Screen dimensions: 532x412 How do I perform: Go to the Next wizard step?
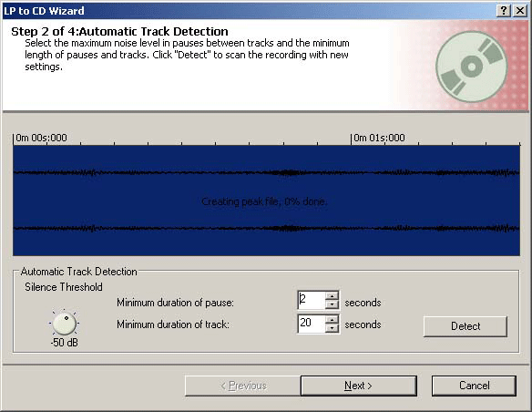[358, 386]
